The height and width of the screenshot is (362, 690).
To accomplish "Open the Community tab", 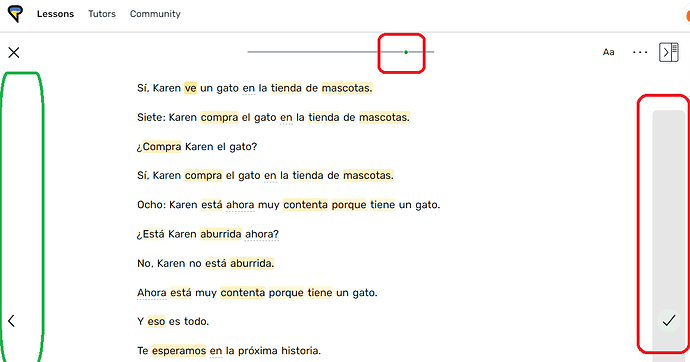I will pyautogui.click(x=155, y=14).
